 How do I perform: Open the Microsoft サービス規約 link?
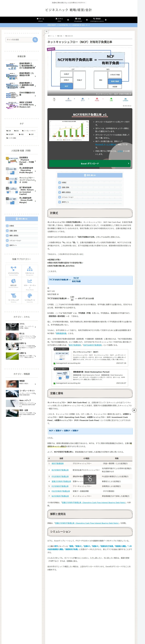105,144
